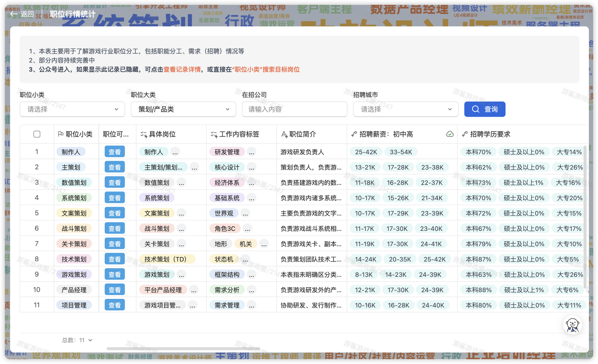
Task: Click the back arrow icon labeled 返回
Action: tap(14, 14)
